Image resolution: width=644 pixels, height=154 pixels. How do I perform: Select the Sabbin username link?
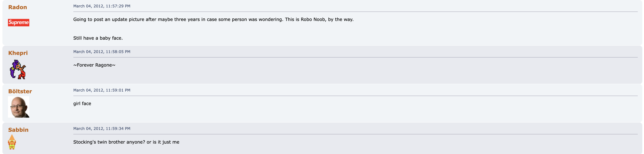pyautogui.click(x=18, y=130)
